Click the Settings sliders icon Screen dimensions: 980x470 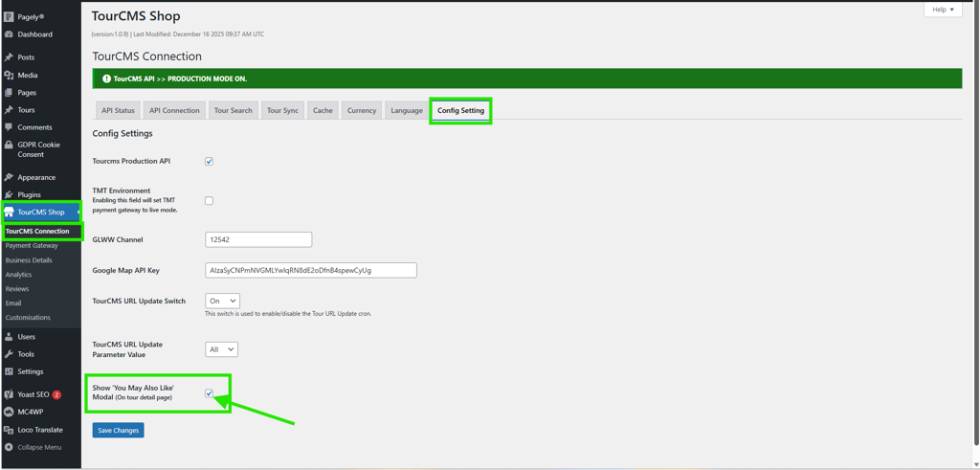click(9, 371)
